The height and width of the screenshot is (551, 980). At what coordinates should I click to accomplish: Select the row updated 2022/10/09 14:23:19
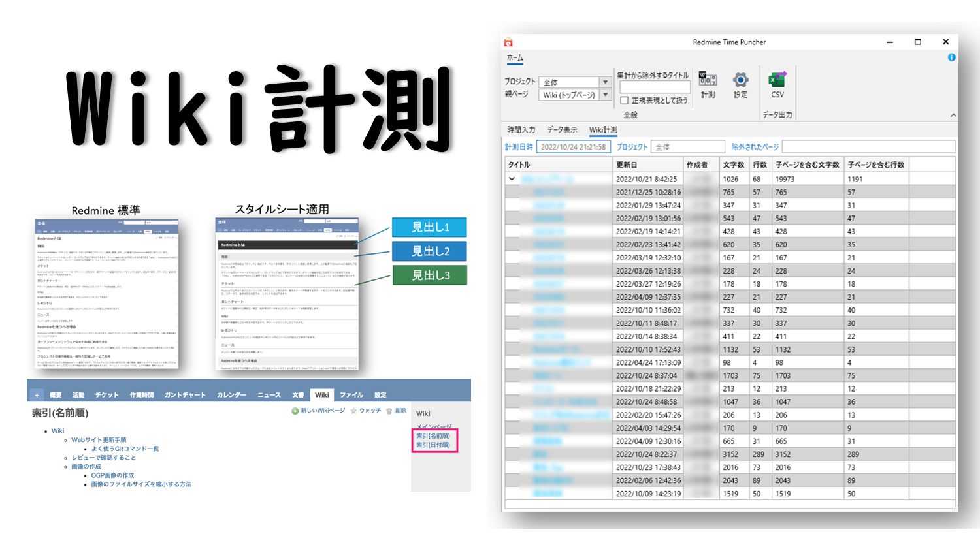pos(730,494)
